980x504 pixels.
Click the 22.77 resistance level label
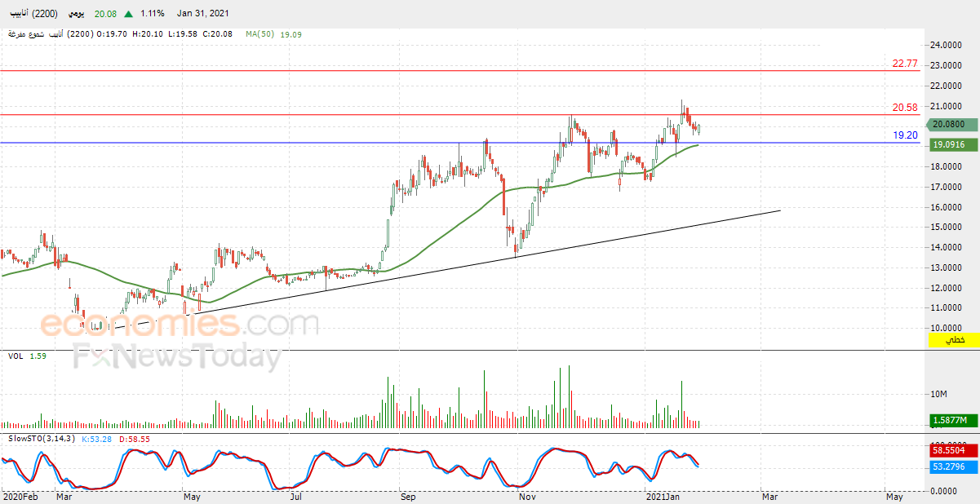[x=905, y=63]
